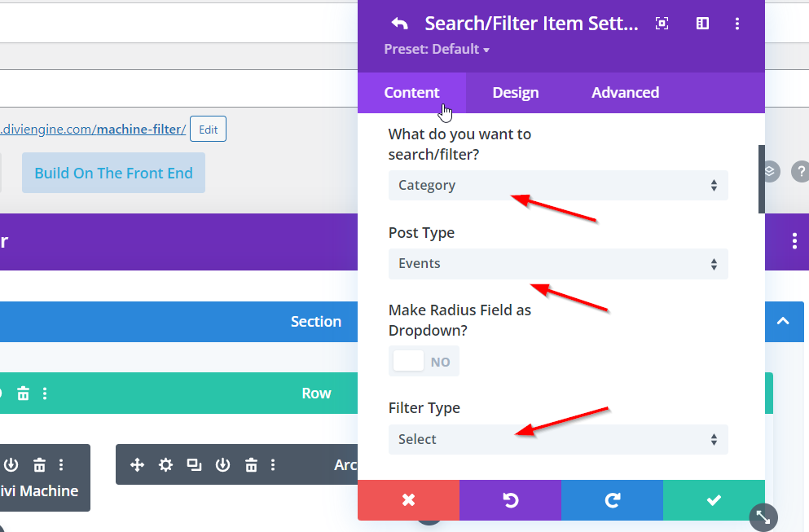The image size is (809, 532).
Task: Save settings with the green checkmark button
Action: pos(714,500)
